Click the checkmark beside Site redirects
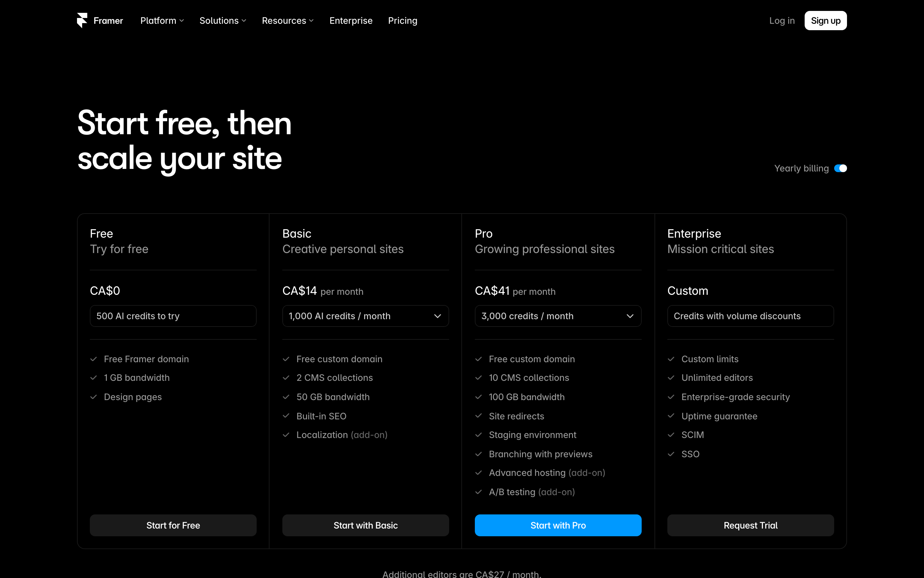Screen dimensions: 924x578 [x=478, y=416]
